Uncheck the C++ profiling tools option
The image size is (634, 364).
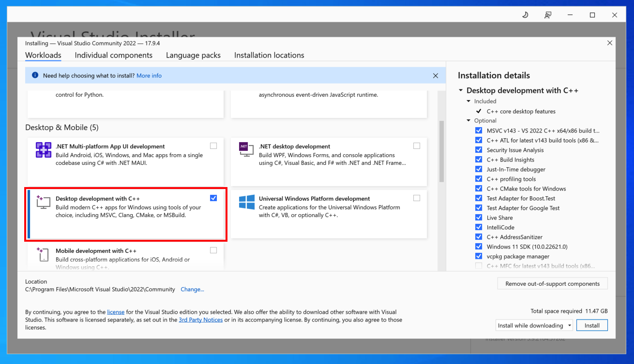pos(479,179)
